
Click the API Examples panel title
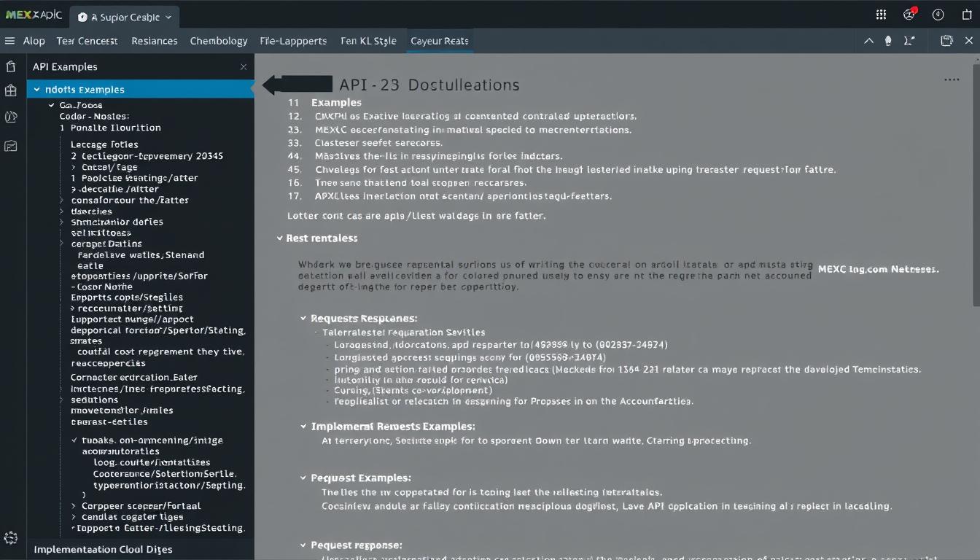coord(65,67)
